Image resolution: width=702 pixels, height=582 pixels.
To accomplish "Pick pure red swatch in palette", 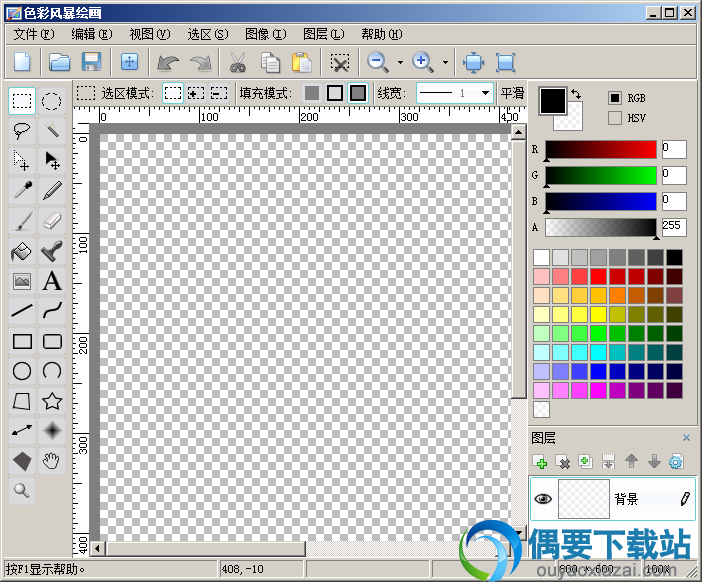I will tap(598, 276).
